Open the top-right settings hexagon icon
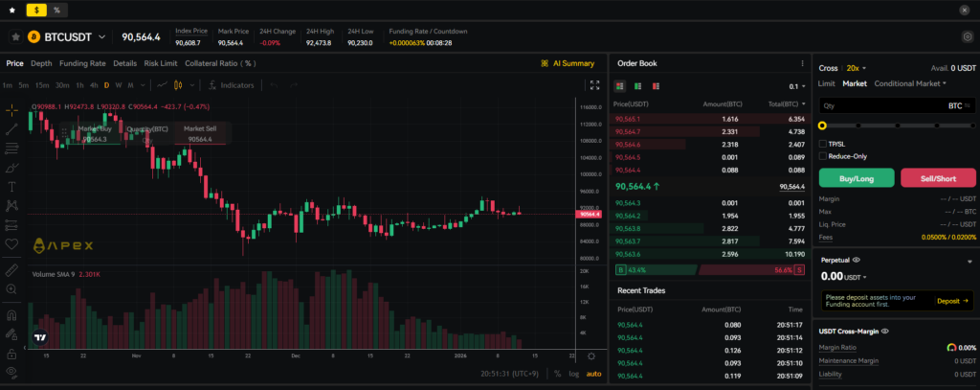Image resolution: width=980 pixels, height=390 pixels. tap(967, 37)
